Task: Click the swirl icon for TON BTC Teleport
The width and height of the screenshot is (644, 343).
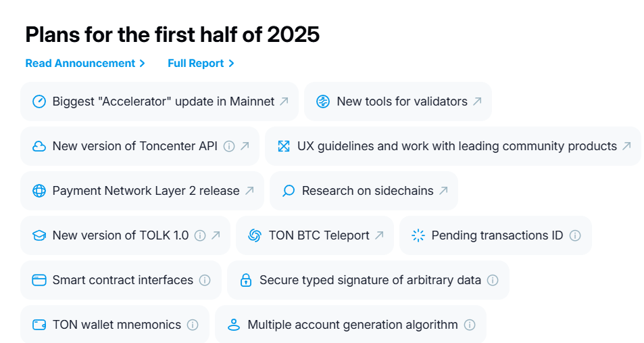Action: pyautogui.click(x=255, y=235)
